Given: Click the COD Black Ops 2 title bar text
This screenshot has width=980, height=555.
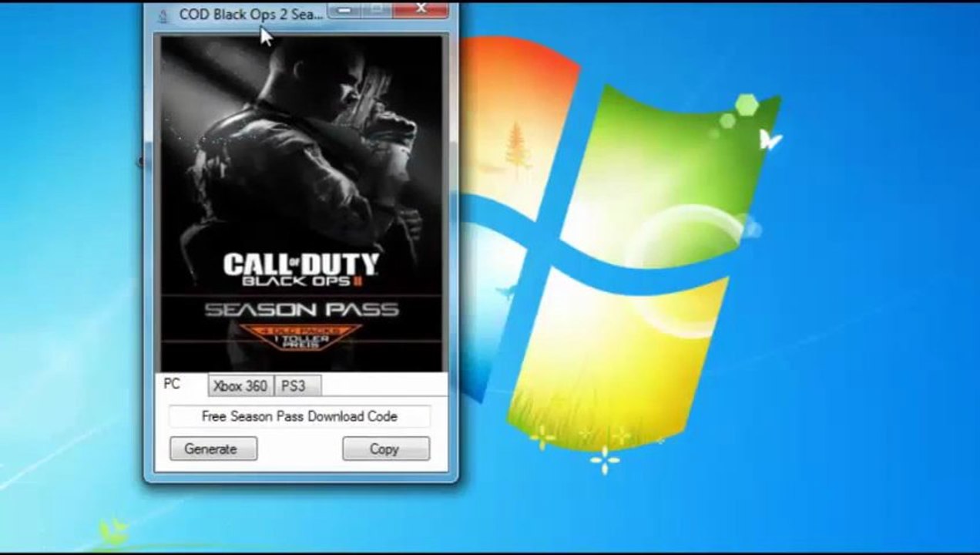Looking at the screenshot, I should 251,15.
